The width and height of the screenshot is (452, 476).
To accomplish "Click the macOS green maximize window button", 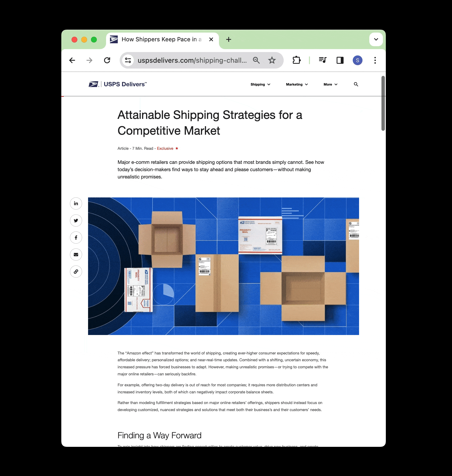I will click(94, 40).
